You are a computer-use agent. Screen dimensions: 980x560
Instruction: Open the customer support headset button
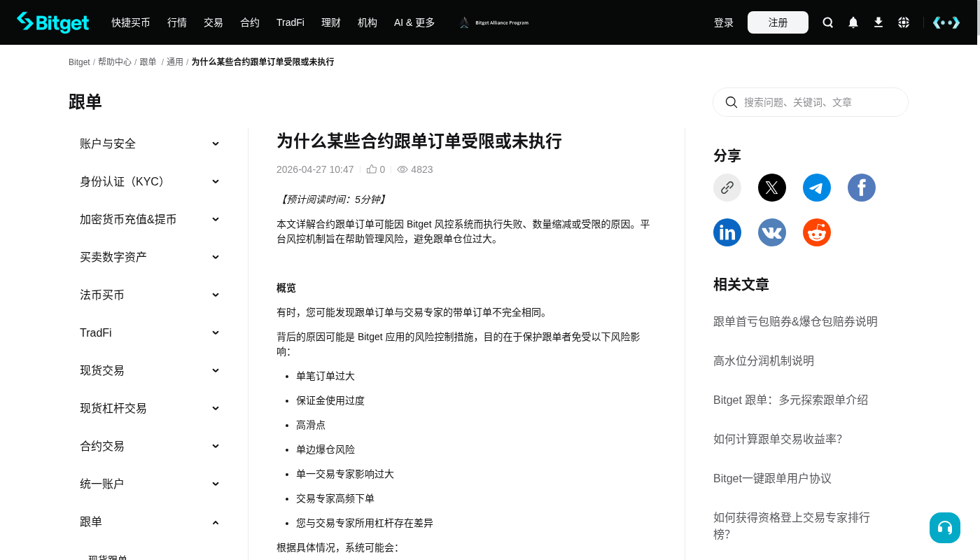pos(945,528)
